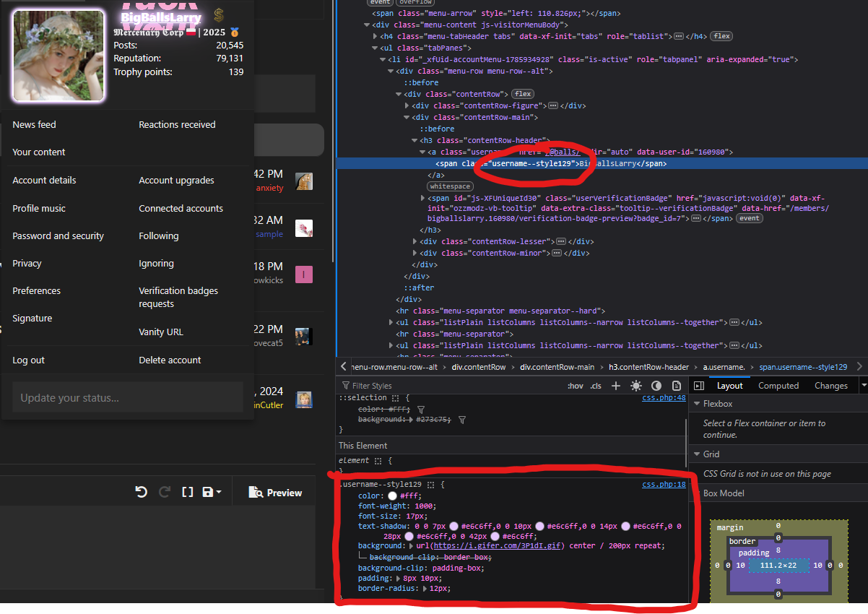Click Delete account link
The height and width of the screenshot is (614, 868).
[170, 360]
